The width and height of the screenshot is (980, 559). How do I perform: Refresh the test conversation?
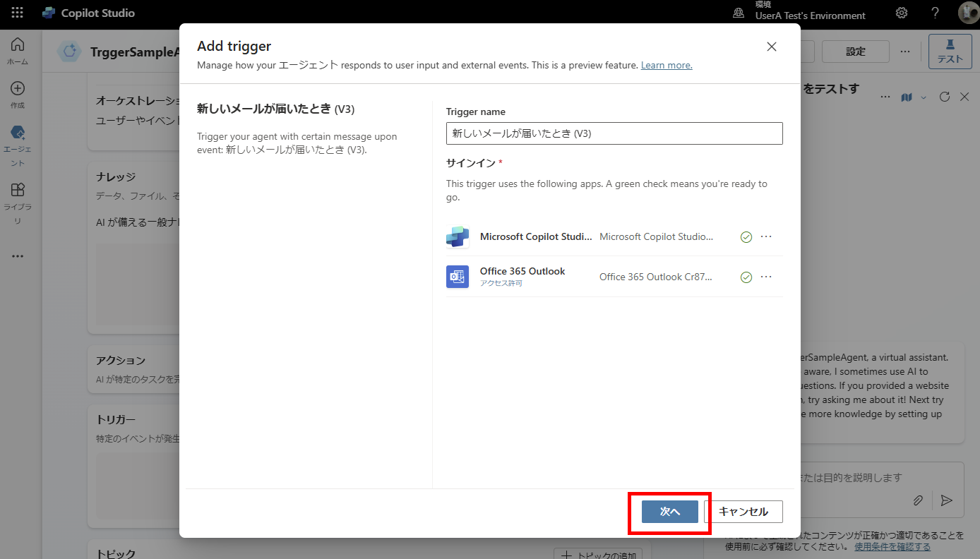point(945,97)
